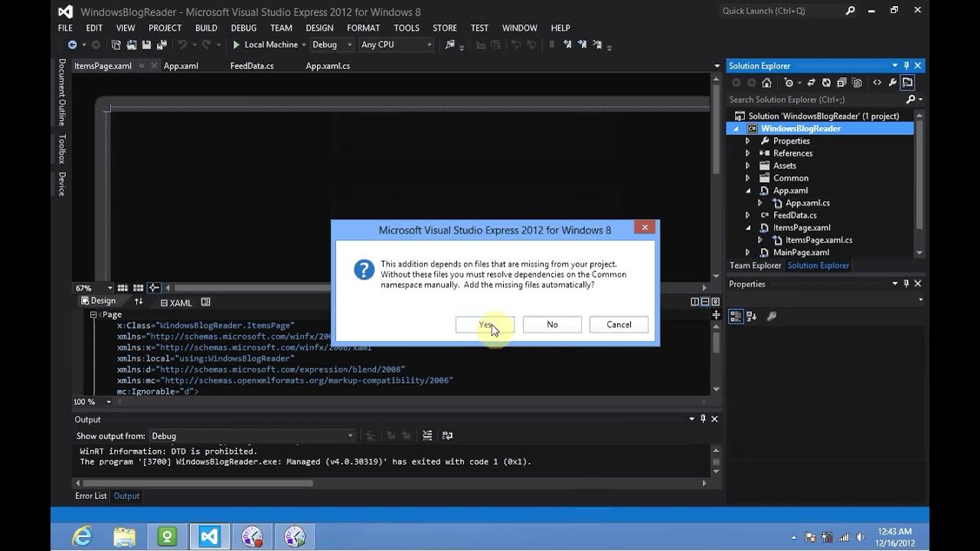Screen dimensions: 980x551
Task: Click the New Project toolbar icon
Action: pyautogui.click(x=116, y=45)
